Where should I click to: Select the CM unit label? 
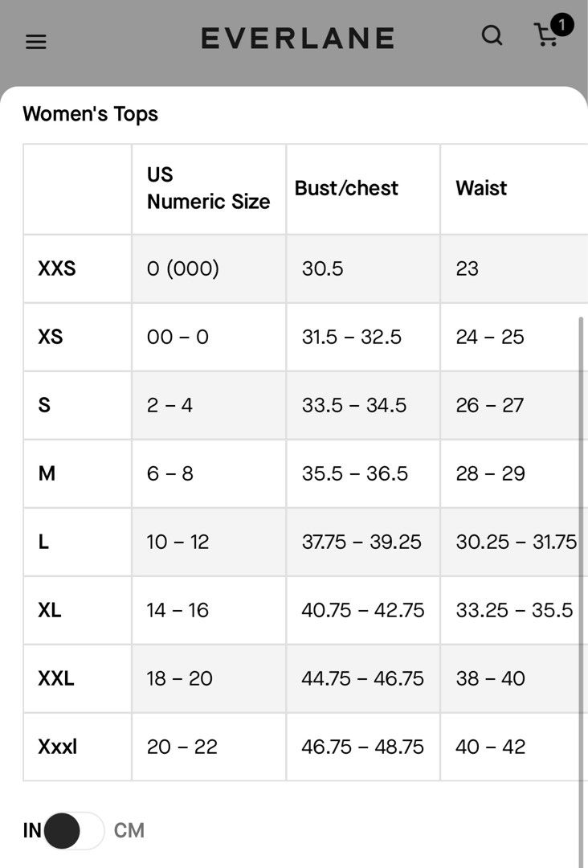click(129, 830)
